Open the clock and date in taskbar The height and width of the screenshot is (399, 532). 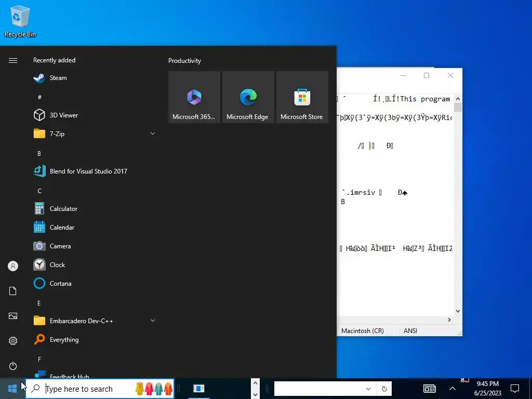pyautogui.click(x=487, y=389)
